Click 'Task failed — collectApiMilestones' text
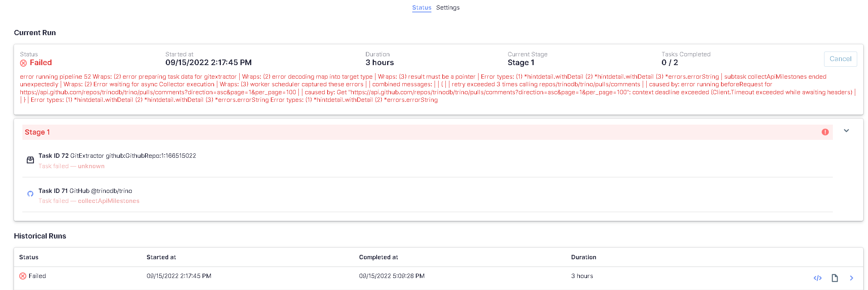 pyautogui.click(x=89, y=201)
